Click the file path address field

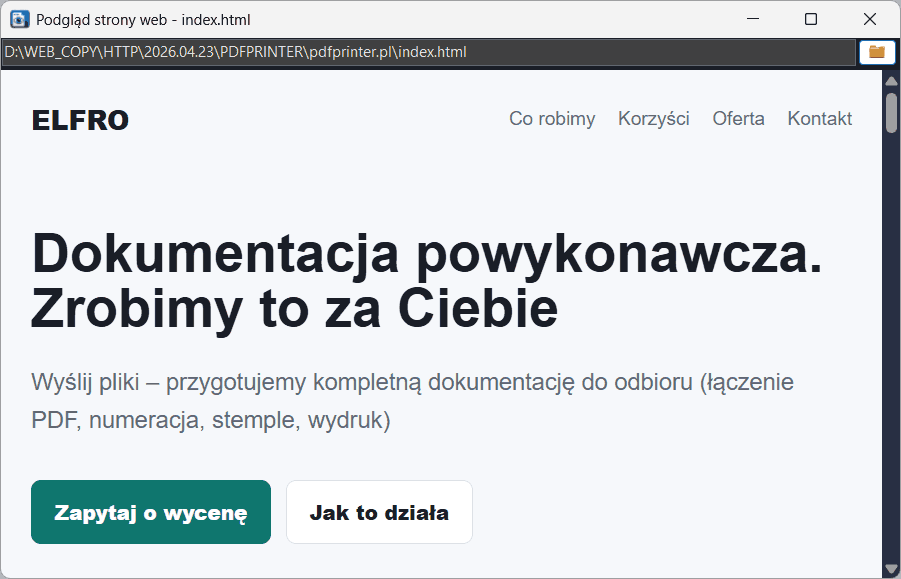tap(430, 52)
